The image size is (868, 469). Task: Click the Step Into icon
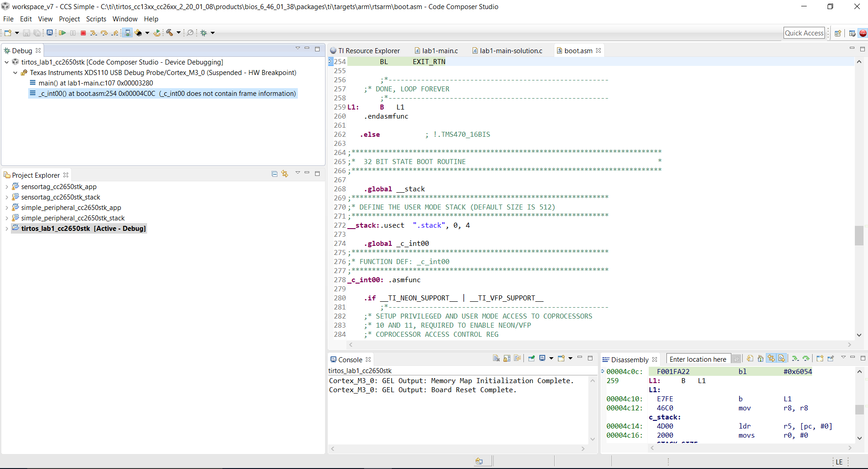point(93,33)
